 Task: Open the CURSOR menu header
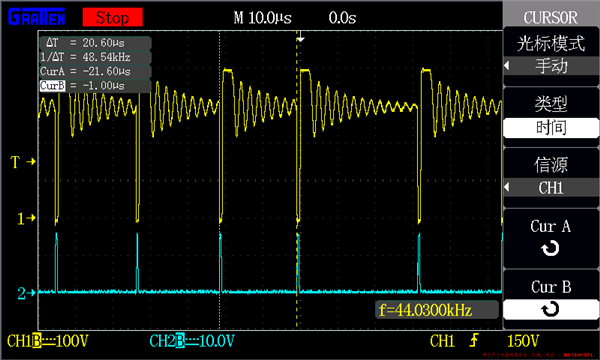point(551,17)
